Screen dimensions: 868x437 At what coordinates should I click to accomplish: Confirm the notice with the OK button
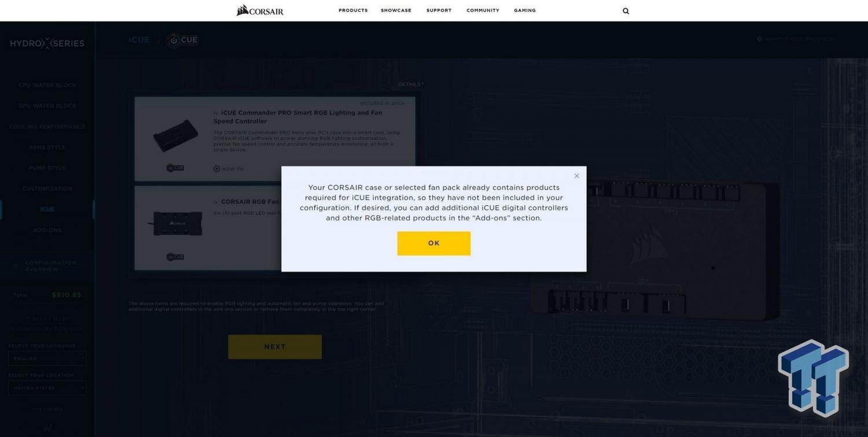coord(434,243)
